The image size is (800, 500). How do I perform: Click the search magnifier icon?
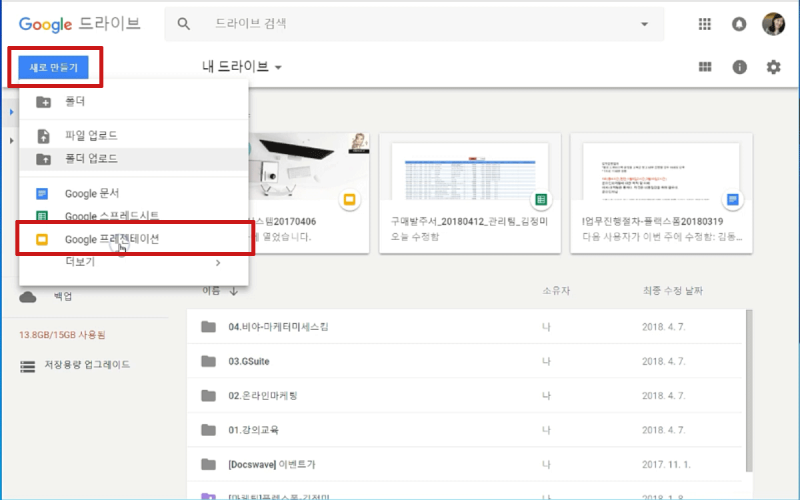coord(184,23)
